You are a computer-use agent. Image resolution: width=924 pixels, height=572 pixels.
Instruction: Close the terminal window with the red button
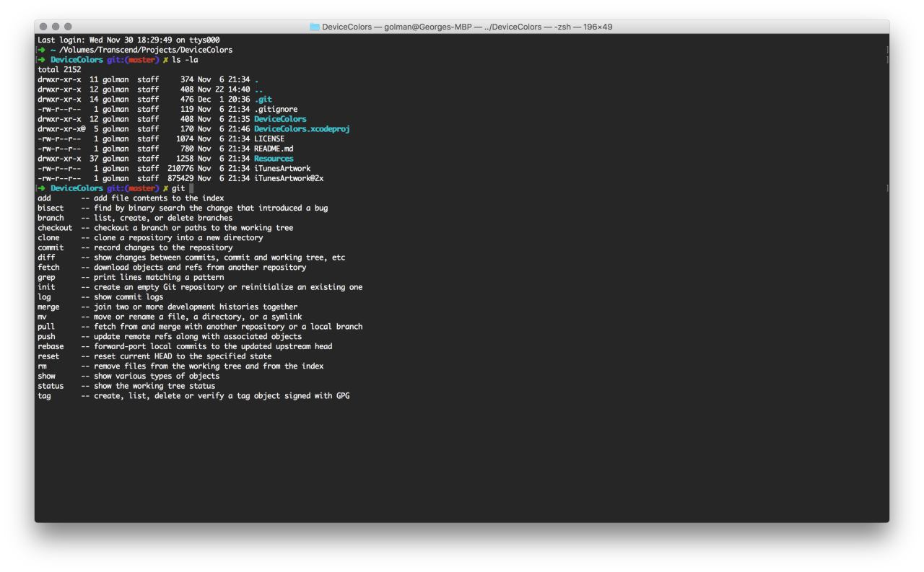[45, 27]
